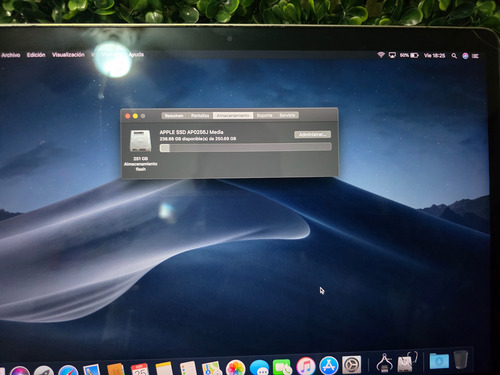Open Siri from the Dock
The height and width of the screenshot is (375, 500).
21,371
